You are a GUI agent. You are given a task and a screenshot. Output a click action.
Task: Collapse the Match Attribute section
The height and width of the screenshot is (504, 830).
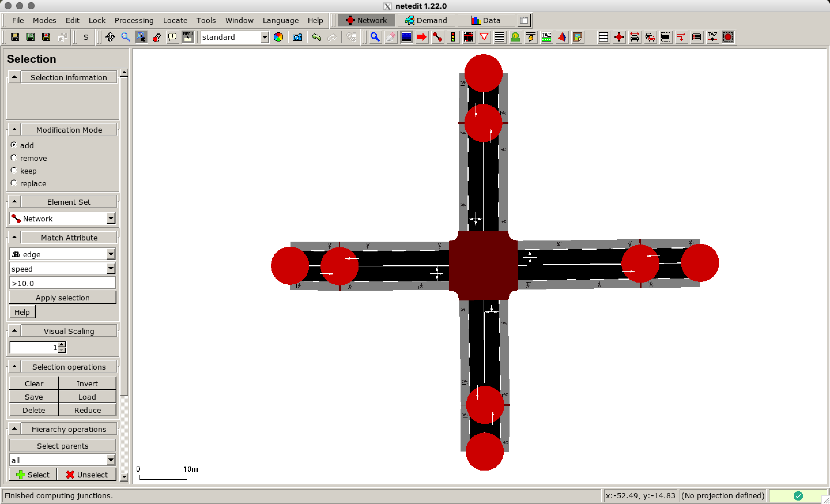14,238
